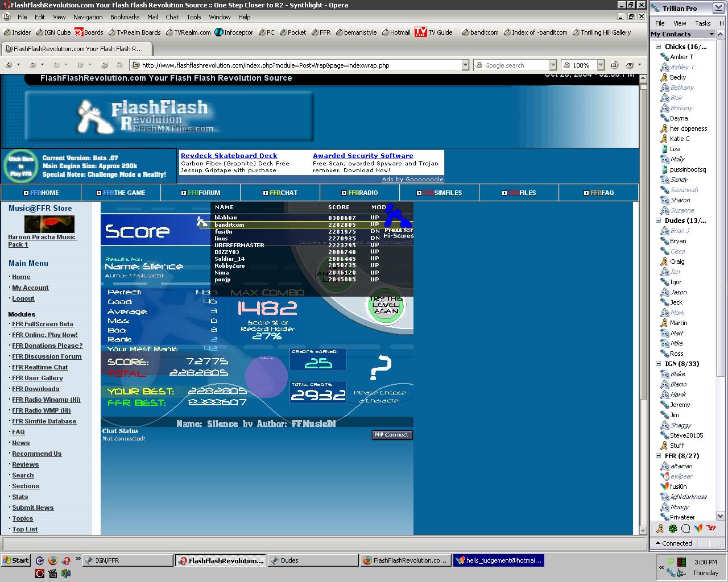Click the Haroon Piracha Music Pack thumbnail
Screen dimensions: 728x582
click(49, 224)
